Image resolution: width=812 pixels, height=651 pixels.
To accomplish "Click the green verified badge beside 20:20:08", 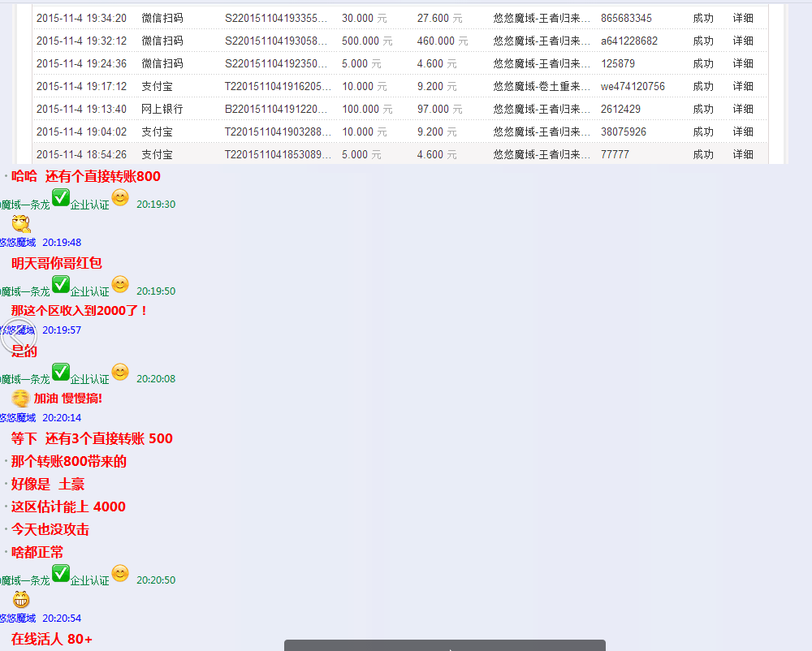I will (61, 372).
